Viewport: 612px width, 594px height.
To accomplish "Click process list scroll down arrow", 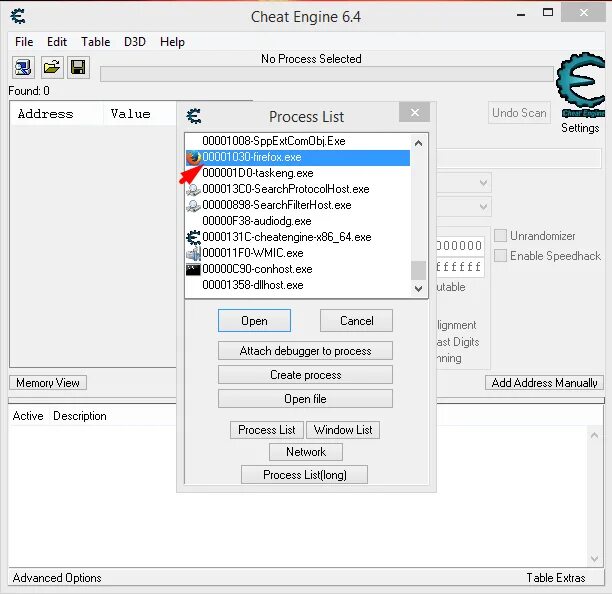I will click(418, 289).
